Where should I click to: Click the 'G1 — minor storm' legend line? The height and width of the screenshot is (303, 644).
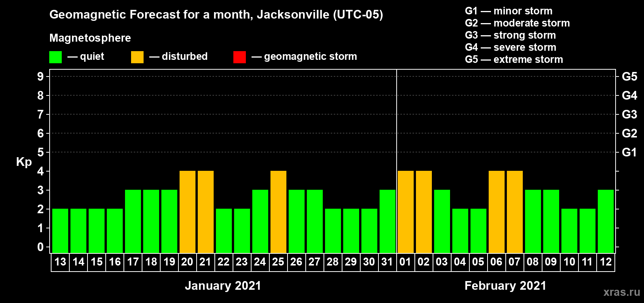[508, 11]
